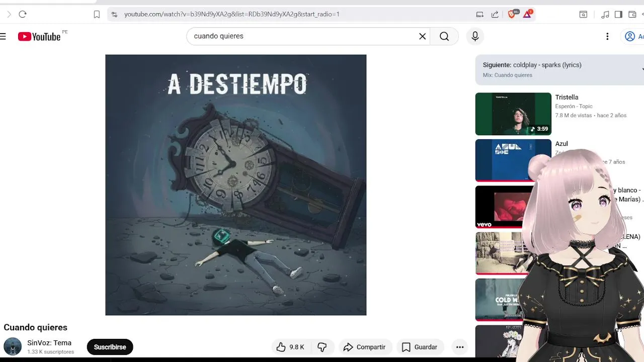Click the sign-in account button
Image resolution: width=644 pixels, height=362 pixels.
pos(633,36)
